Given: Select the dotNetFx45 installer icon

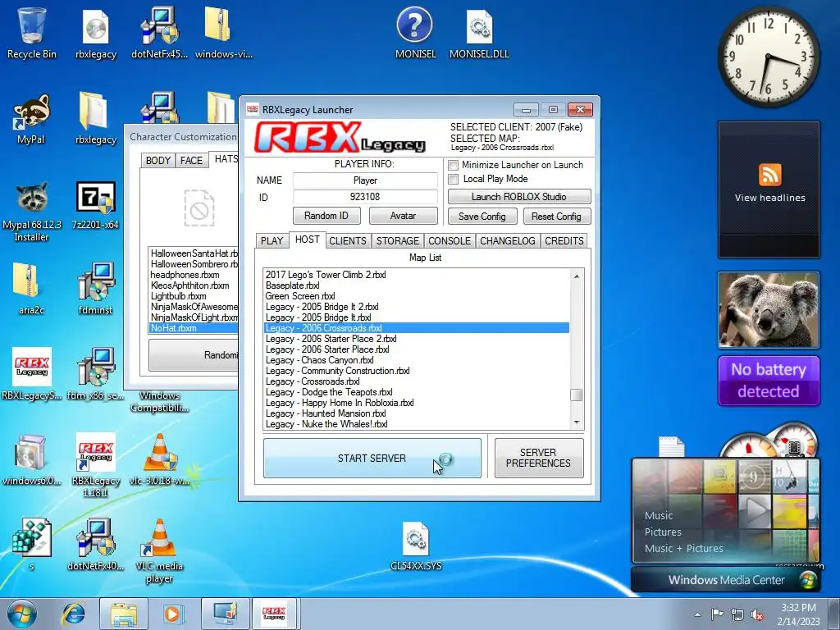Looking at the screenshot, I should click(x=160, y=32).
